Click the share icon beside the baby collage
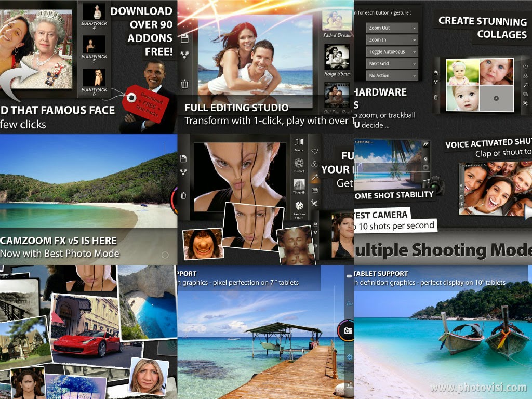This screenshot has width=532, height=399. 436,82
